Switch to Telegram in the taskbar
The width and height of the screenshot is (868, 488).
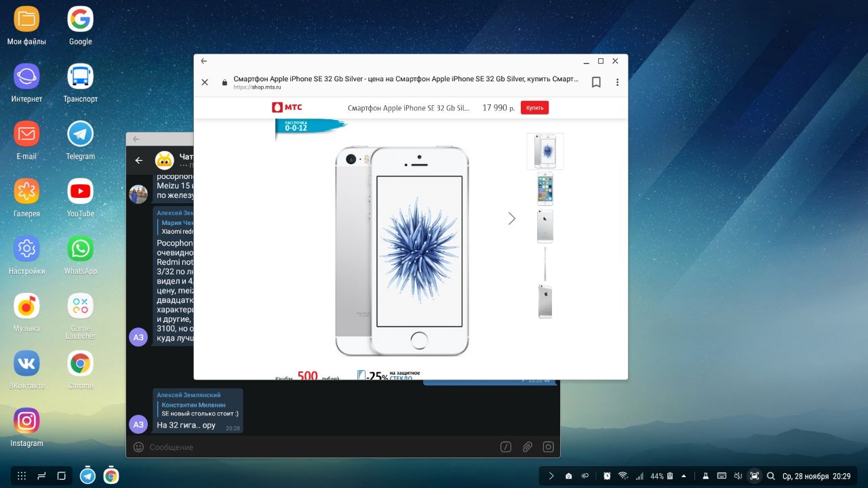[x=87, y=476]
